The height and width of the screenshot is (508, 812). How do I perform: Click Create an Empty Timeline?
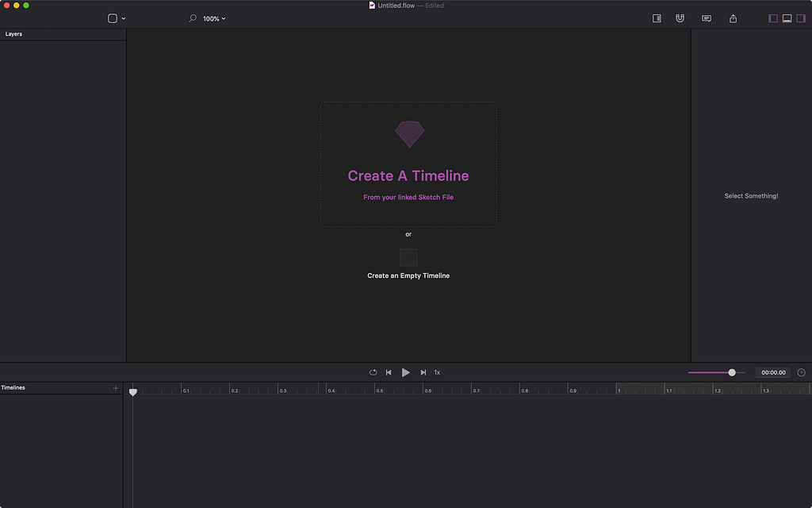coord(408,275)
